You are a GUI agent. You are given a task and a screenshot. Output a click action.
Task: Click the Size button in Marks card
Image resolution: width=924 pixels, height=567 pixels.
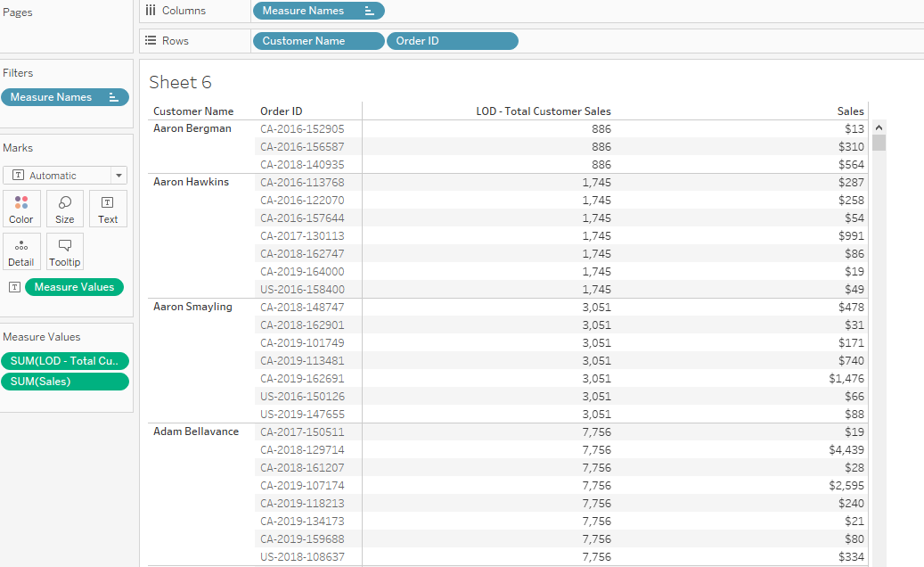click(x=64, y=209)
